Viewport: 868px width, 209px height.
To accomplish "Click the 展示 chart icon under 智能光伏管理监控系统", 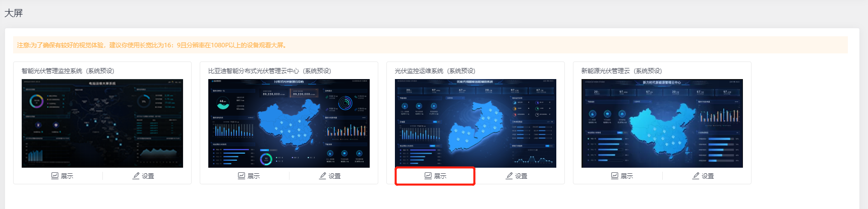I will click(55, 176).
